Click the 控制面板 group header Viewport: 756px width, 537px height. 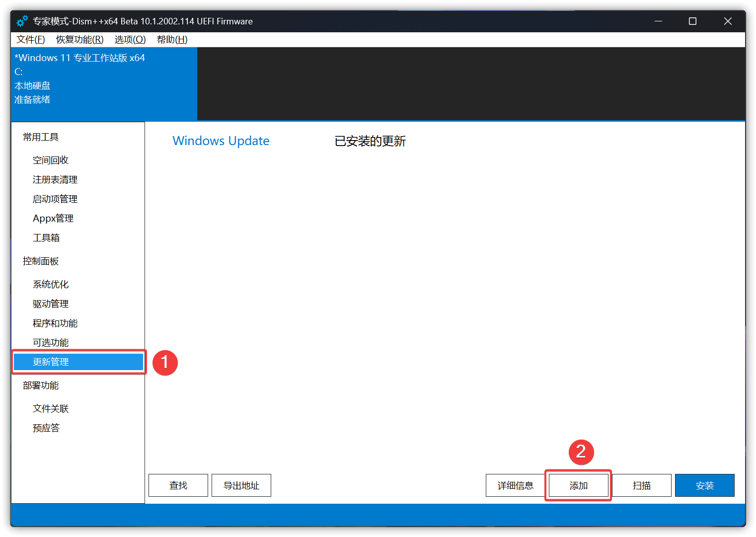(x=41, y=261)
